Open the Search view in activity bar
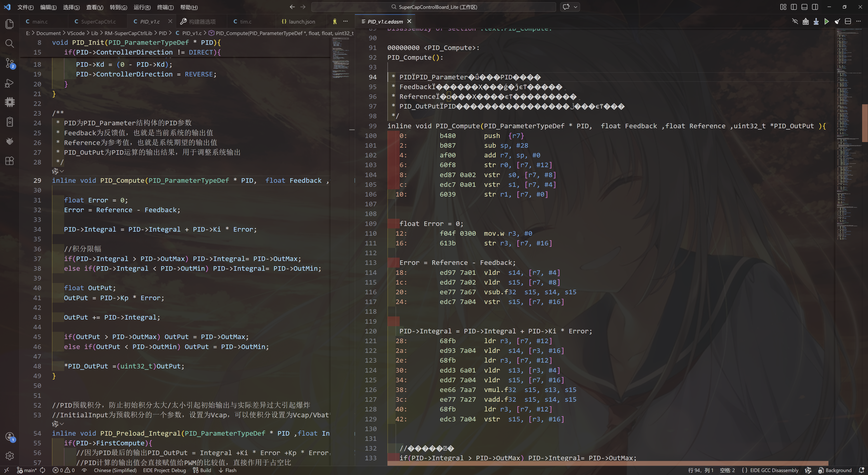 [x=9, y=43]
